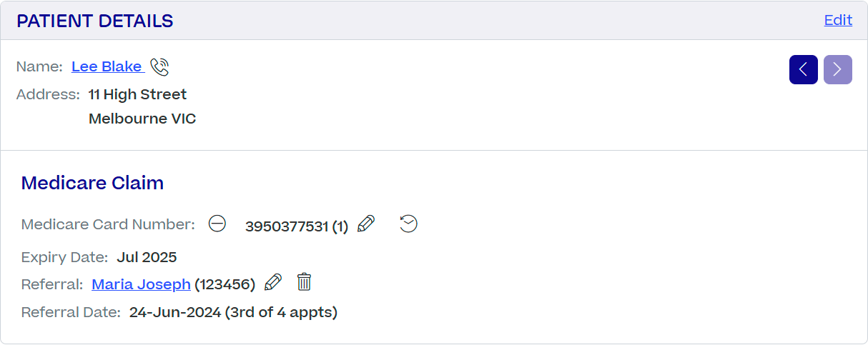Image resolution: width=868 pixels, height=345 pixels.
Task: Click the minus circle icon before Medicare number
Action: (217, 224)
